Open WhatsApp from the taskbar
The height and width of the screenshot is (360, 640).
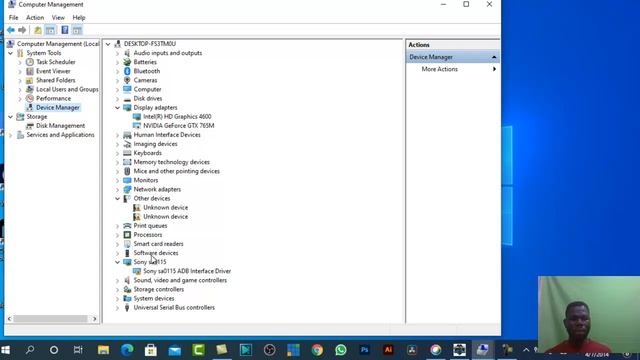click(x=341, y=350)
